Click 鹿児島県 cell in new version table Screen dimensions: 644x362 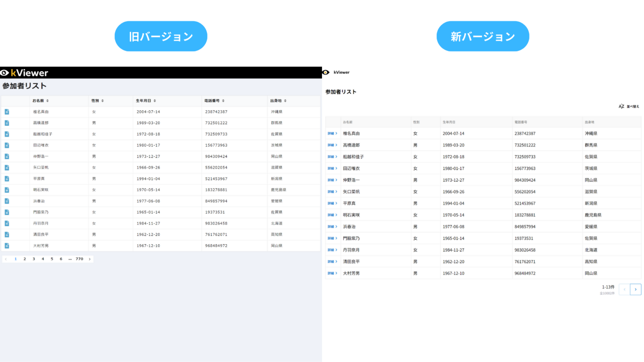593,215
